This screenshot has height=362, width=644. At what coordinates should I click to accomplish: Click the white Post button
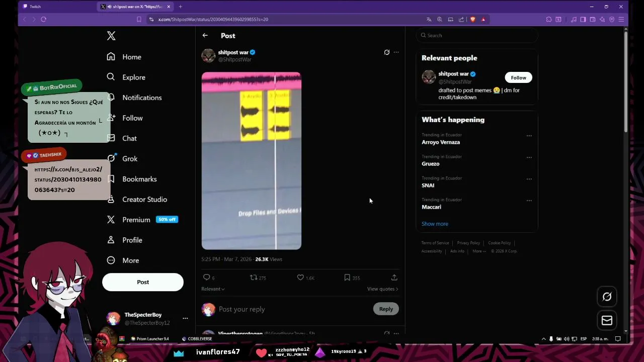pos(143,282)
